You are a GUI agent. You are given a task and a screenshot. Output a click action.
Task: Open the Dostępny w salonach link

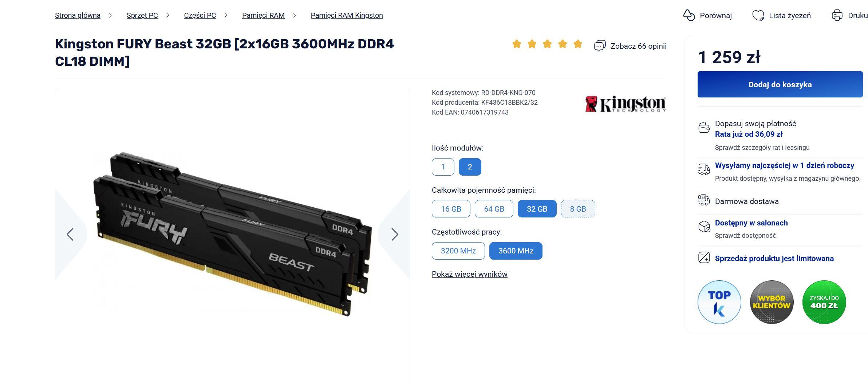click(x=751, y=223)
